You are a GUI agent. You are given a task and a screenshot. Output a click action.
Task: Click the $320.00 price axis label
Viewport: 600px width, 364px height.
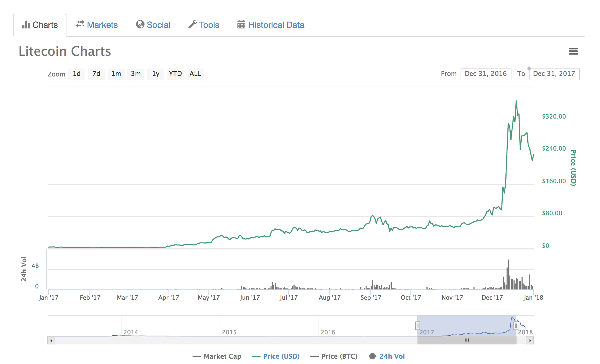point(554,116)
